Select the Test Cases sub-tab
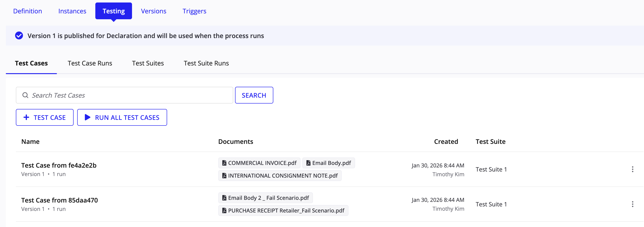 tap(31, 63)
